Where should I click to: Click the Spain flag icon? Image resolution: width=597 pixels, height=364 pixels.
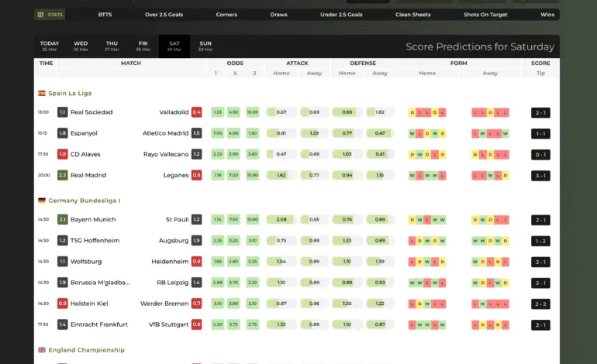(42, 93)
